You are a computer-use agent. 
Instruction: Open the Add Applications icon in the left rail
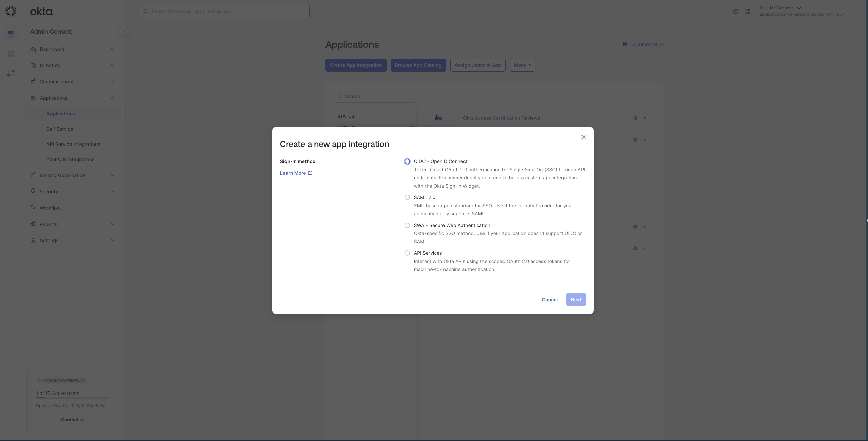click(11, 53)
